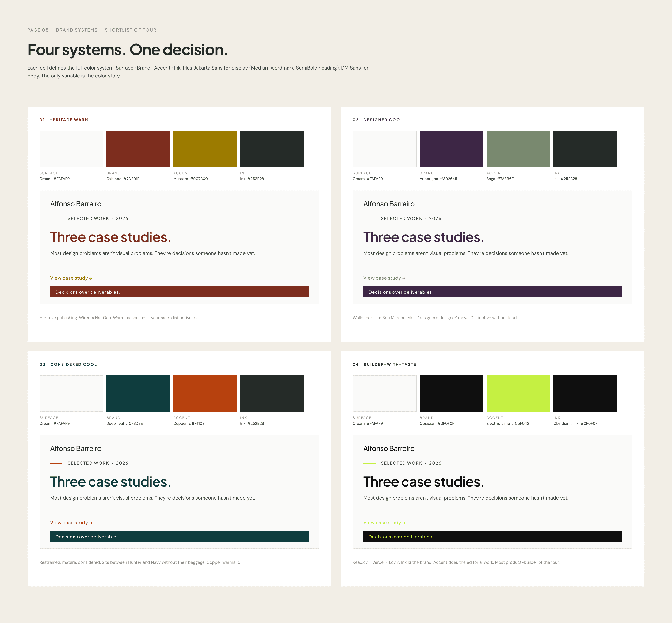
Task: Click the '03 · CONSIDERED COOL' label
Action: pos(68,364)
